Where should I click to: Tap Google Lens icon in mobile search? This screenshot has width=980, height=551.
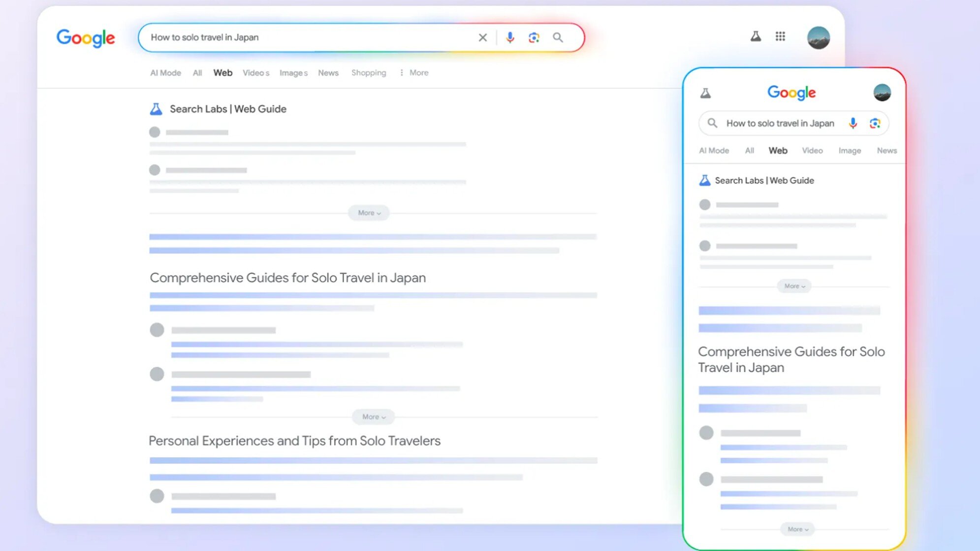click(875, 123)
